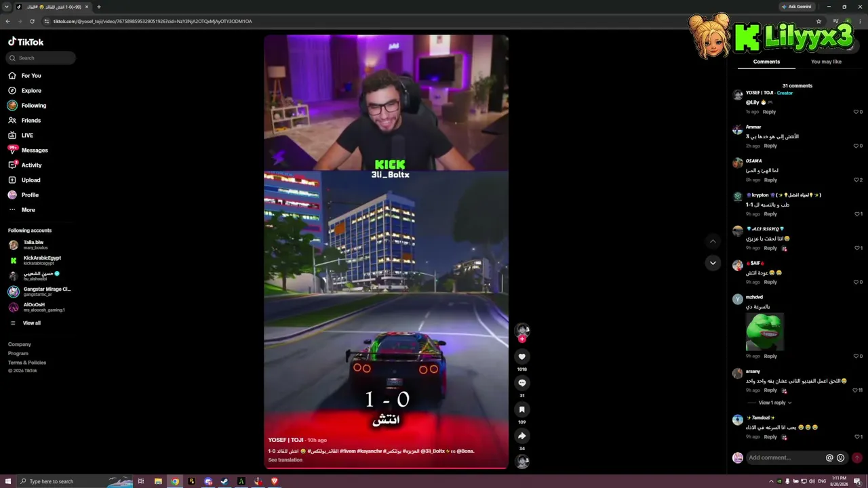Open AlOoOsH following account
The height and width of the screenshot is (488, 868).
37,307
